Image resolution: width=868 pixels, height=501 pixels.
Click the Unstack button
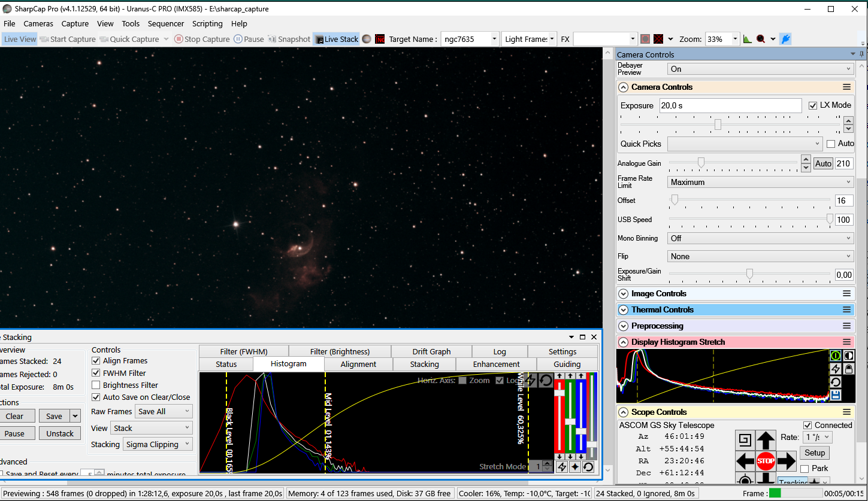click(60, 433)
